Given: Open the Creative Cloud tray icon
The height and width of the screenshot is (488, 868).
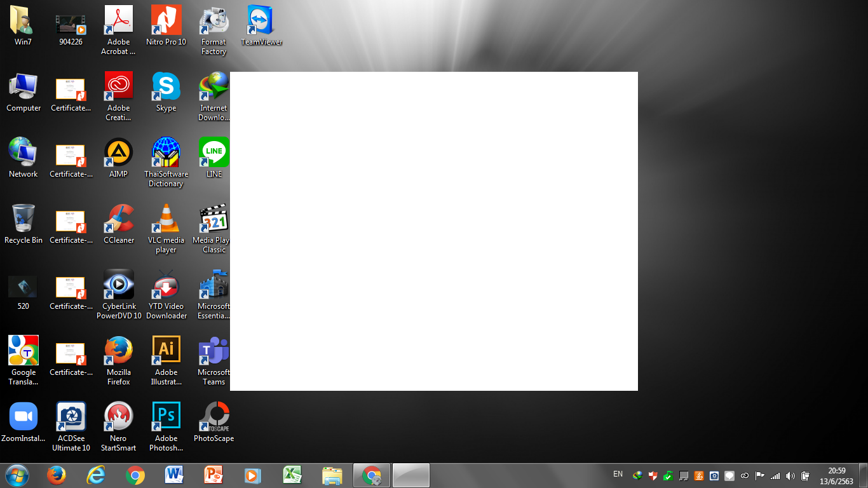Looking at the screenshot, I should 745,475.
